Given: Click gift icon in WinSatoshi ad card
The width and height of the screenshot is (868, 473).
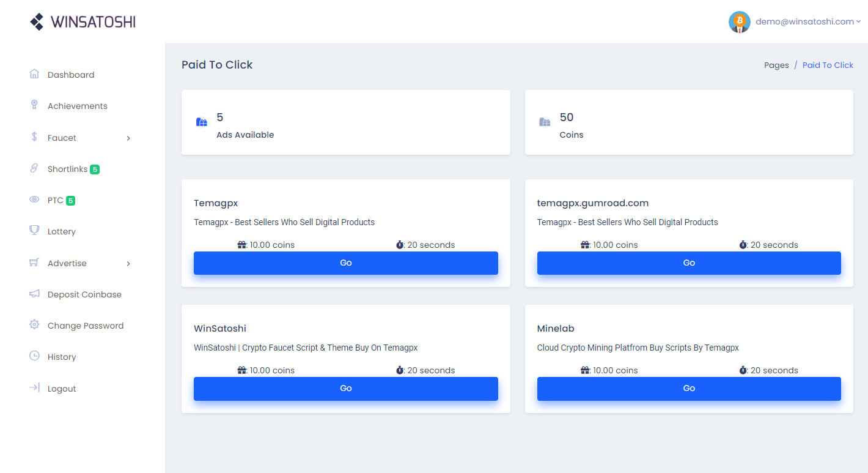Looking at the screenshot, I should click(x=242, y=370).
